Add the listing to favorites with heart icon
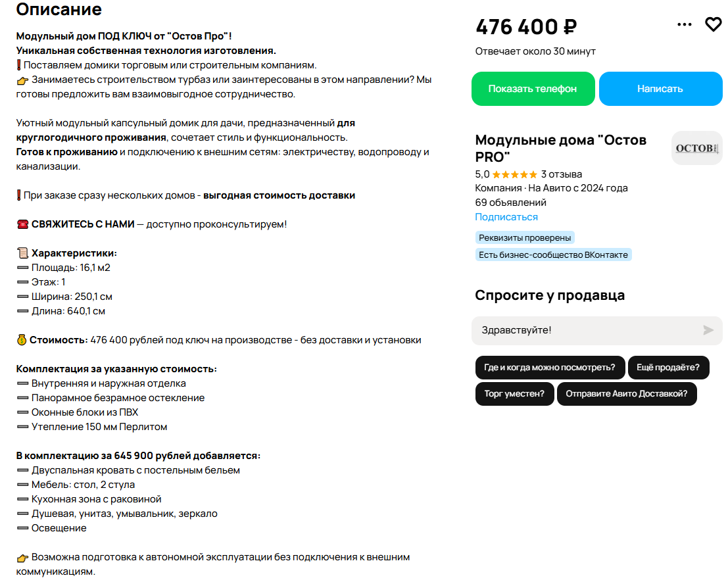 pyautogui.click(x=714, y=24)
